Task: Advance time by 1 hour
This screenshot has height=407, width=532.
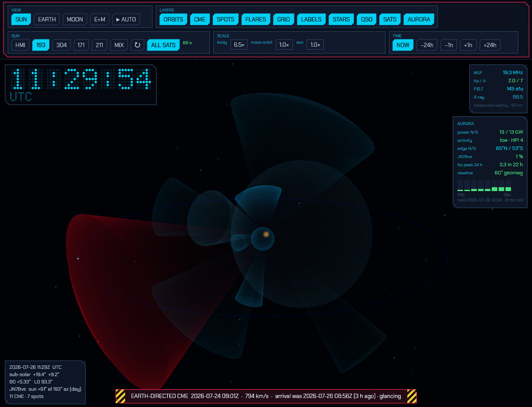Action: point(468,45)
